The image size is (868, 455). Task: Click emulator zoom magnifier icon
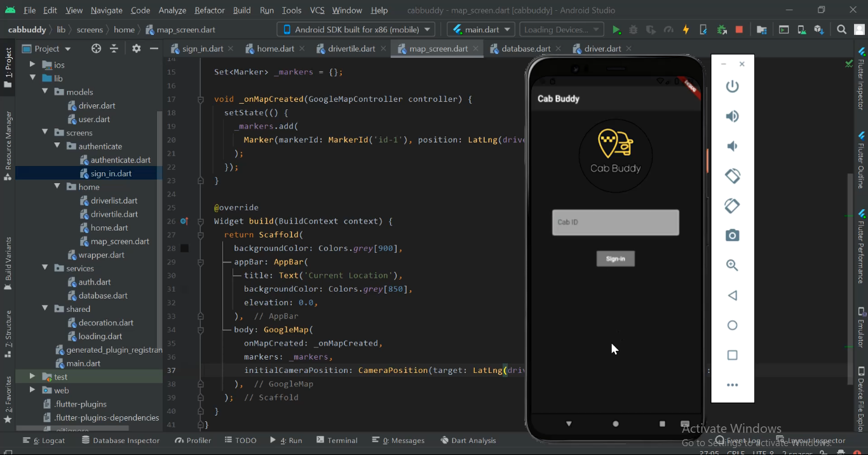(x=733, y=266)
